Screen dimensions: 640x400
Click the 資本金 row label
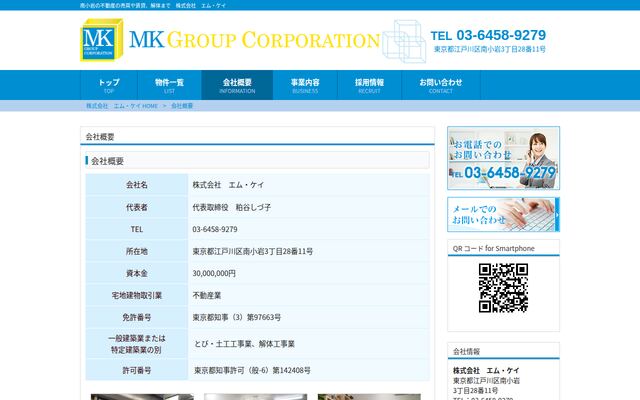[x=137, y=273]
